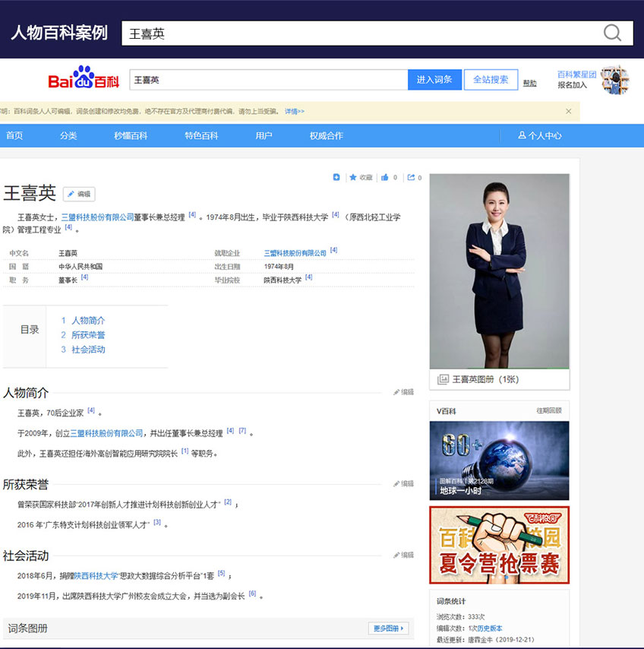Open the 王喜英图册 album icon
Viewport: 644px width, 649px height.
click(x=443, y=379)
